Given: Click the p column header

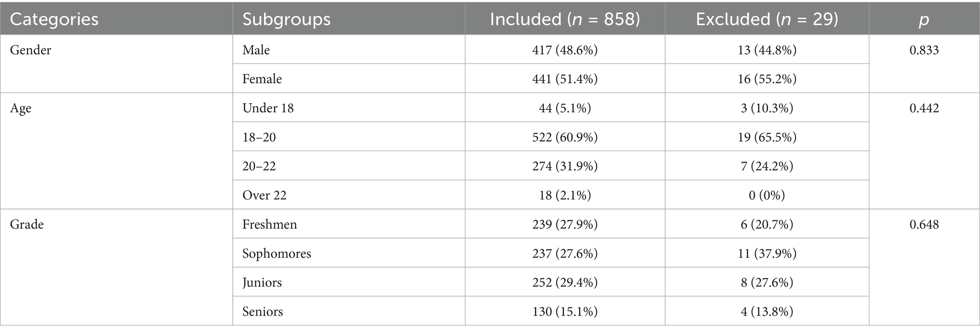Looking at the screenshot, I should (924, 19).
